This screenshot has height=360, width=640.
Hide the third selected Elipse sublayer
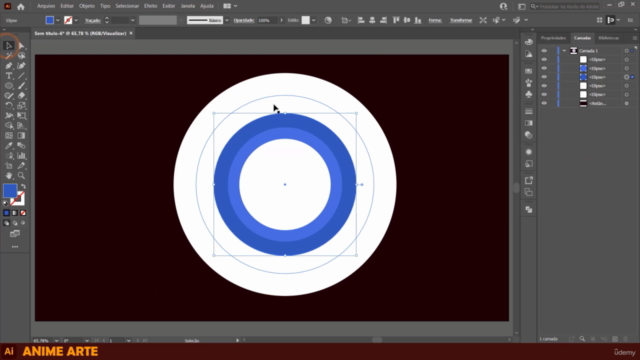coord(544,77)
